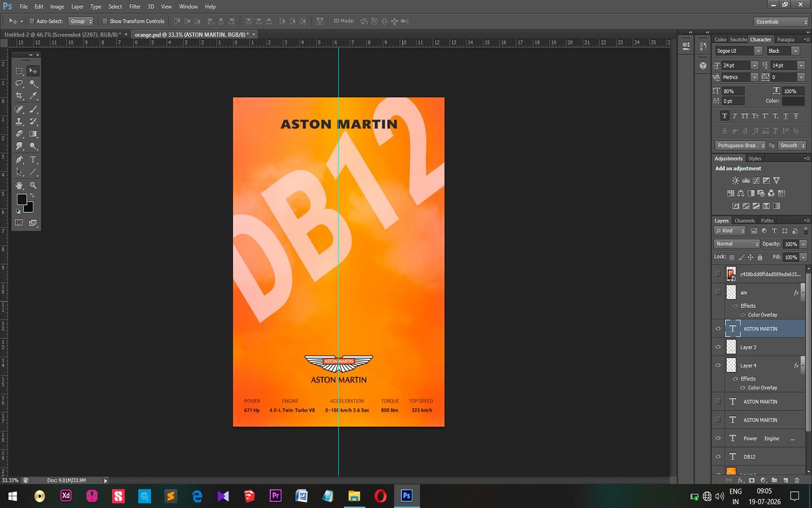The image size is (812, 508).
Task: Open File Explorer from the taskbar
Action: click(354, 496)
